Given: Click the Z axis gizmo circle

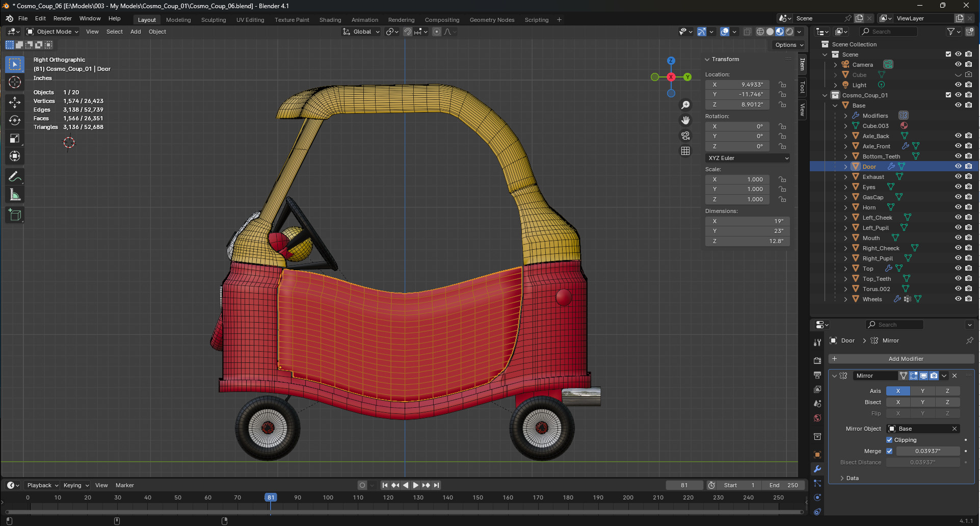Looking at the screenshot, I should coord(671,60).
